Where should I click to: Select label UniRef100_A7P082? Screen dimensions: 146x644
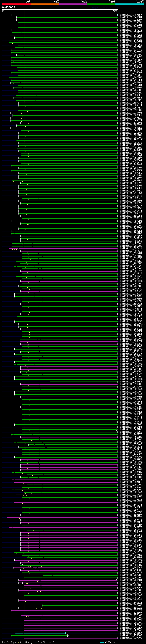coord(131,635)
